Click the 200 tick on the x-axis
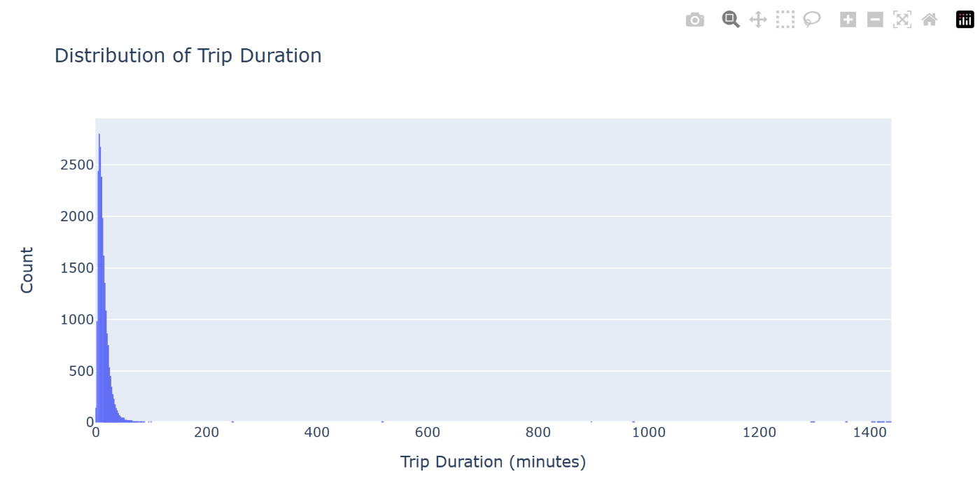 tap(206, 433)
